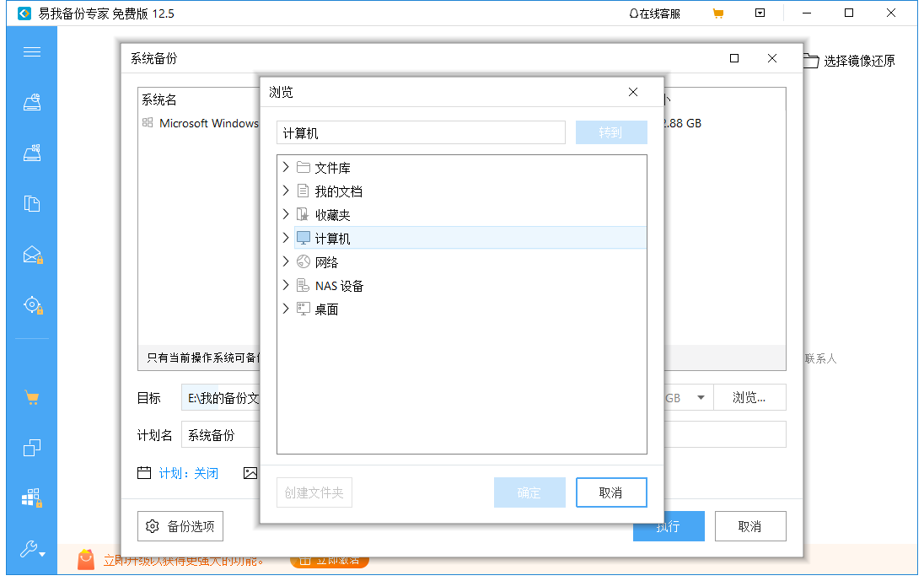Screen dimensions: 924x581
Task: Expand the 网络 tree node
Action: (287, 261)
